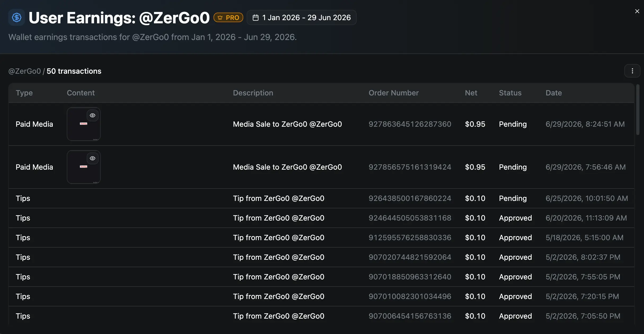The width and height of the screenshot is (644, 334).
Task: Sort by Status column header
Action: (x=510, y=93)
